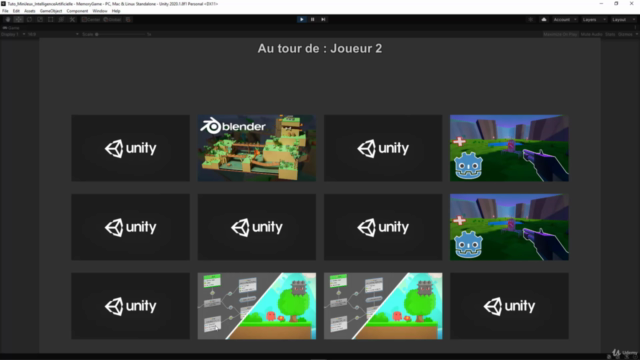Viewport: 640px width, 360px height.
Task: Select the Scale tool in the toolbar
Action: (40, 20)
